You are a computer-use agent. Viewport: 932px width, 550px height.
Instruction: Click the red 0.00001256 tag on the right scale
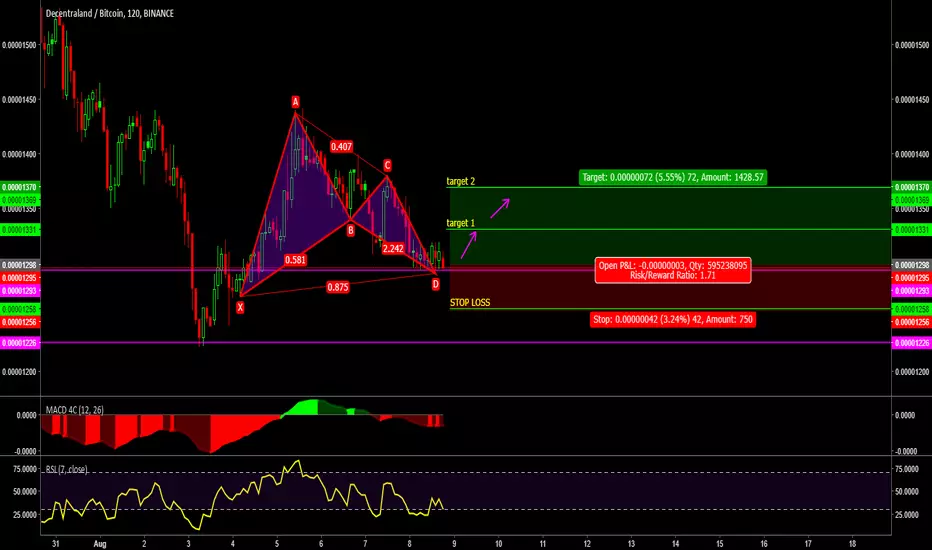tap(912, 322)
